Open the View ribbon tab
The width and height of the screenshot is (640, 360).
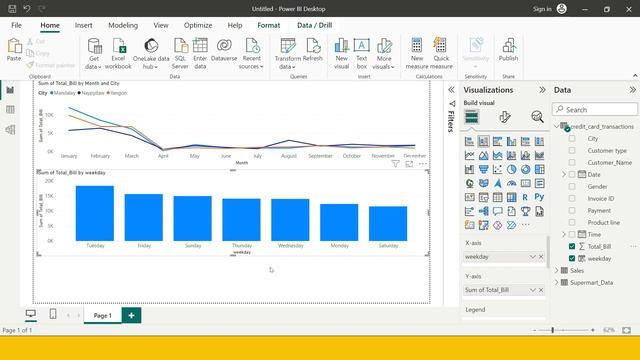pyautogui.click(x=161, y=25)
